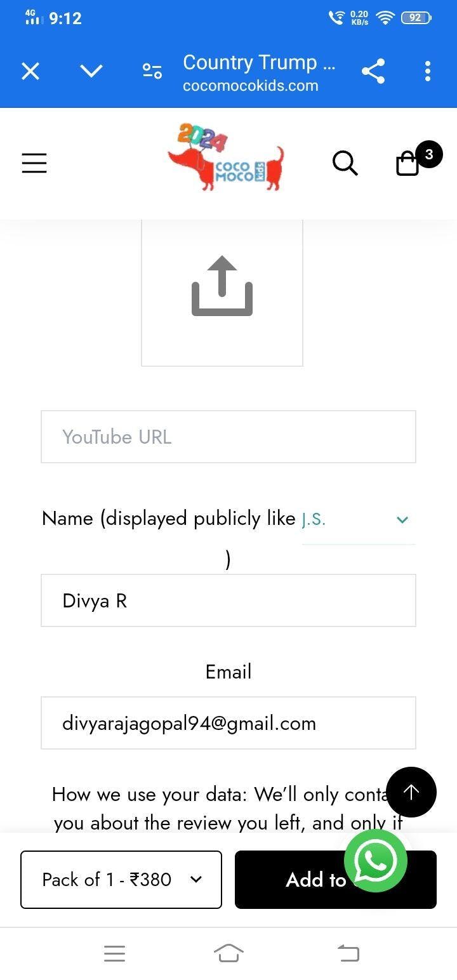The width and height of the screenshot is (457, 980).
Task: Collapse the tab using the down chevron
Action: point(91,71)
